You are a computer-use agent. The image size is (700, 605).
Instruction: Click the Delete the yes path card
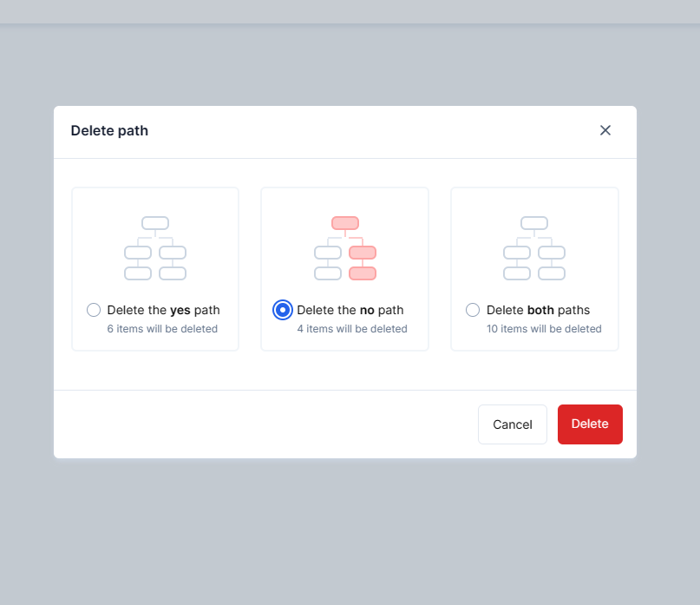pos(154,268)
